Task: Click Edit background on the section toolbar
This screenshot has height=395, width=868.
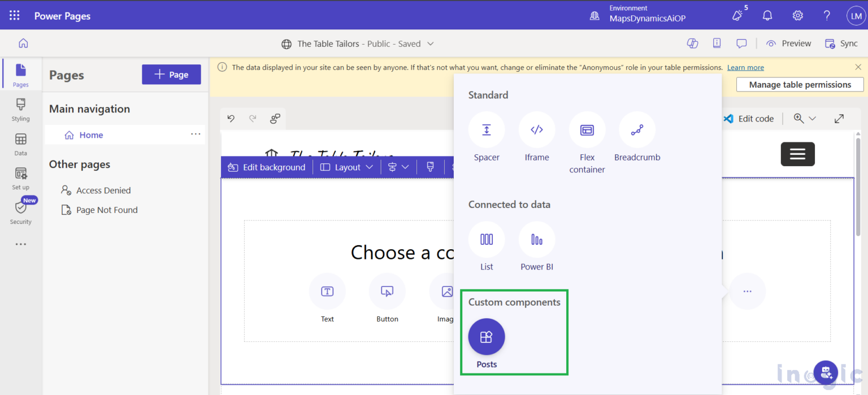Action: click(x=267, y=167)
